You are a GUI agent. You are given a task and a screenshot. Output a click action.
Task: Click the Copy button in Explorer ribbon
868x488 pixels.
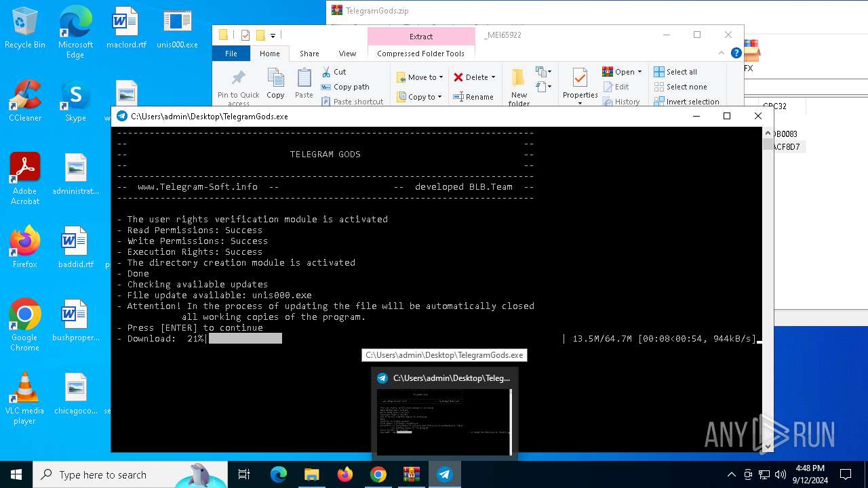tap(275, 84)
